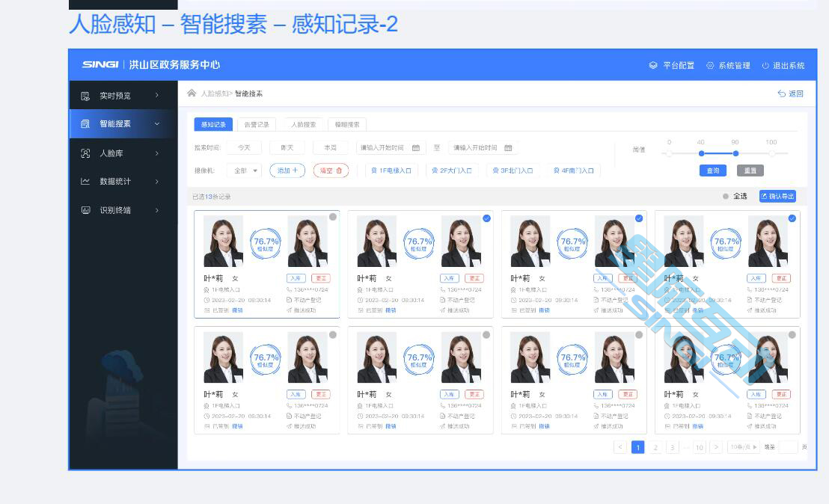This screenshot has width=829, height=504.
Task: Click camera icon beside 4F南门入口 tag
Action: 556,170
